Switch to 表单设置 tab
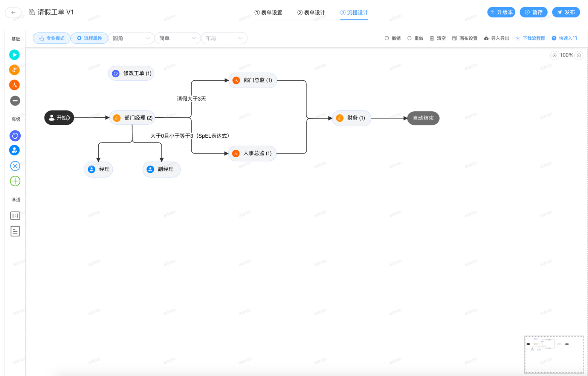This screenshot has height=376, width=588. [x=268, y=13]
